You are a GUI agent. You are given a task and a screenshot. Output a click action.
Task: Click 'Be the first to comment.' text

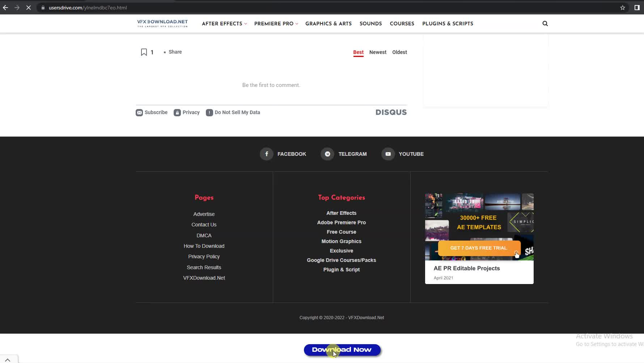tap(271, 85)
